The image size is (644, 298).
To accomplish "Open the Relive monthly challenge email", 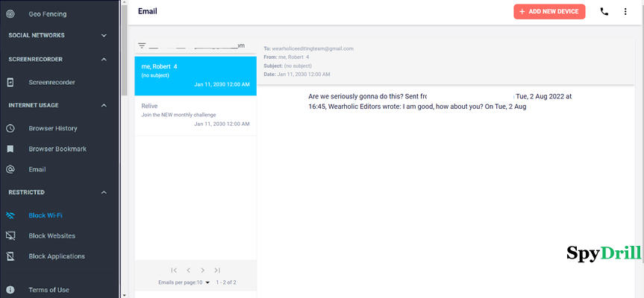I will (x=195, y=115).
